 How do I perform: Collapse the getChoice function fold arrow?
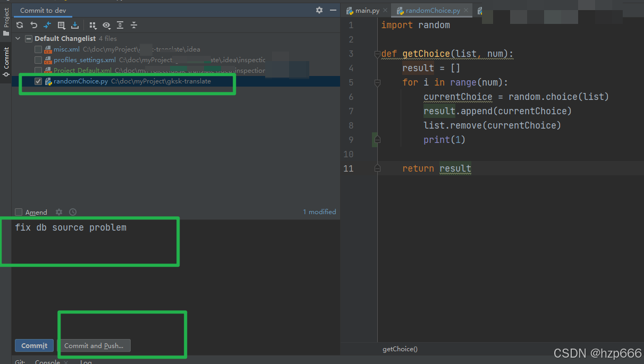pyautogui.click(x=377, y=53)
